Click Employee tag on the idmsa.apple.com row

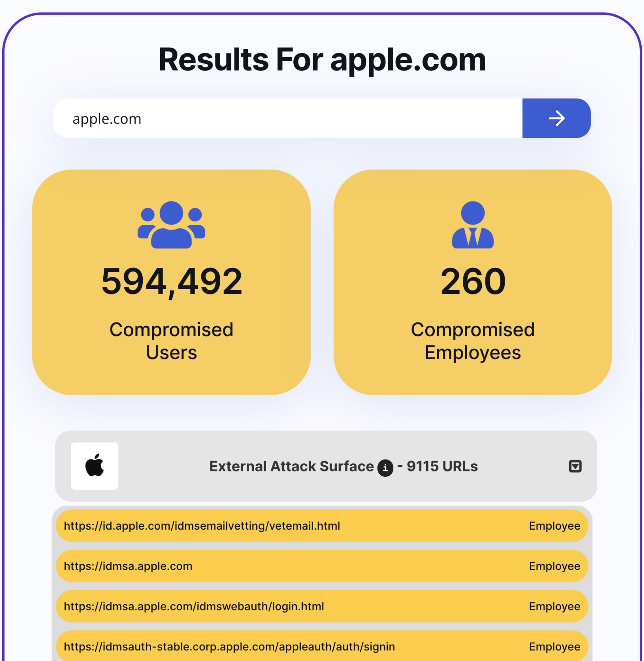coord(554,566)
